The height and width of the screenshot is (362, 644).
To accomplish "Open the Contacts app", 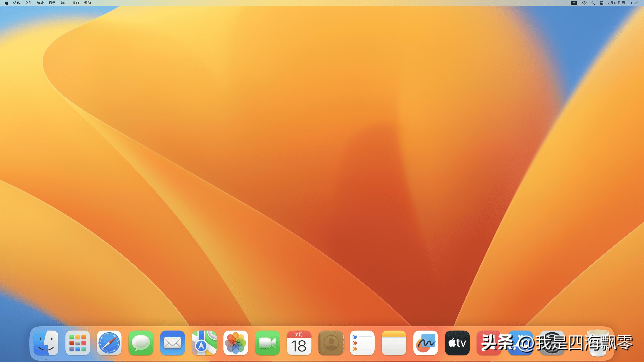I will 331,343.
